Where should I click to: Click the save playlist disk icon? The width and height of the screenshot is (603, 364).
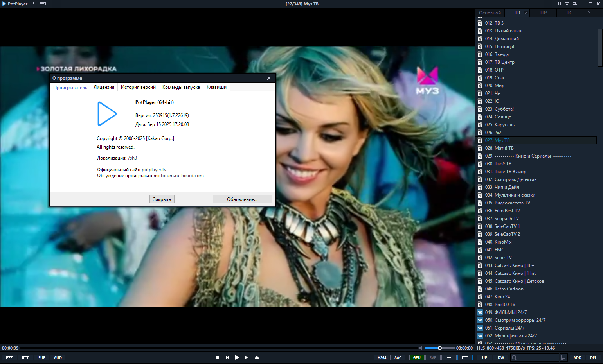click(x=563, y=358)
